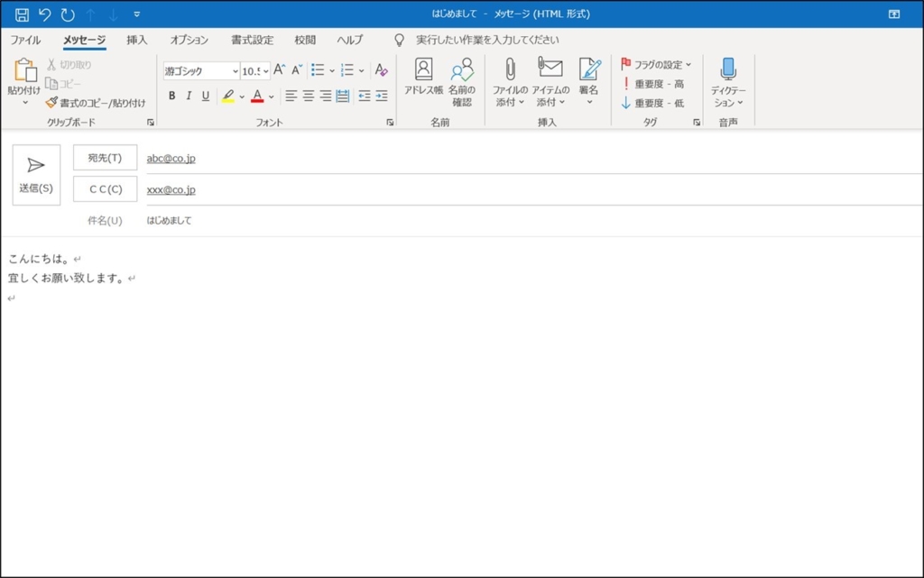
Task: Open the 署名 signature menu
Action: click(588, 82)
